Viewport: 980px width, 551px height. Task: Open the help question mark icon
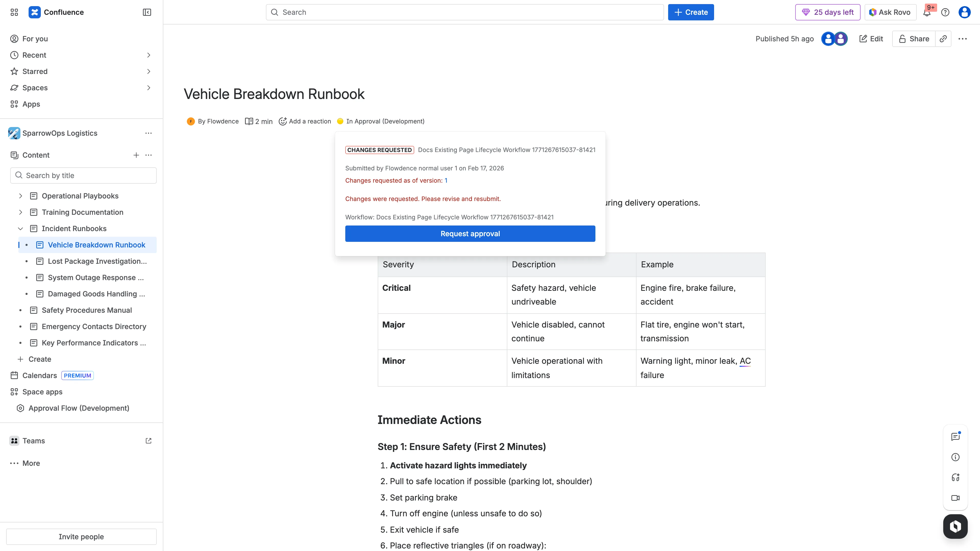(x=945, y=12)
